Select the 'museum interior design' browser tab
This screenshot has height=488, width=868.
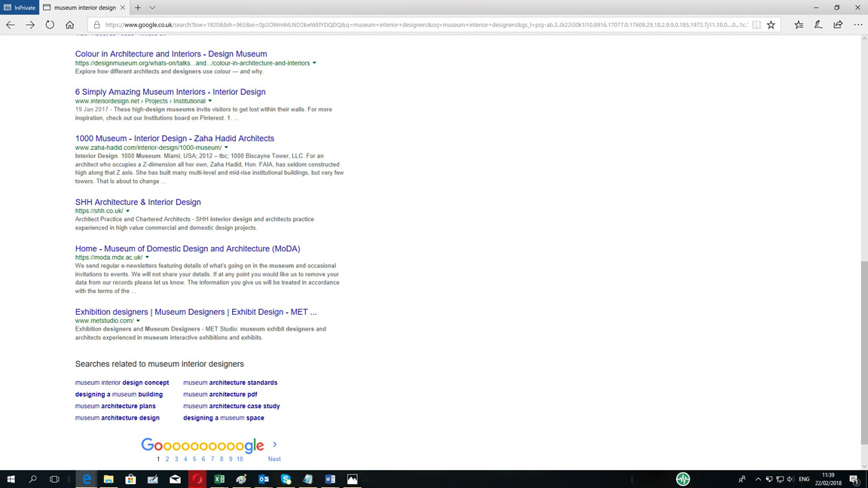pos(83,8)
